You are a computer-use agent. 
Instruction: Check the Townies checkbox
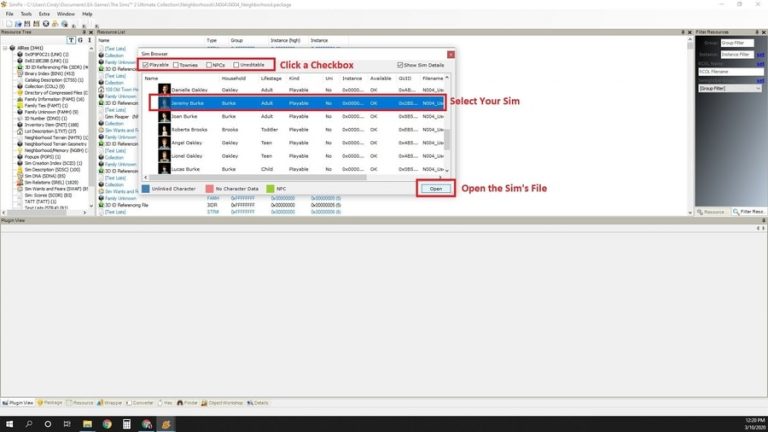coord(176,65)
